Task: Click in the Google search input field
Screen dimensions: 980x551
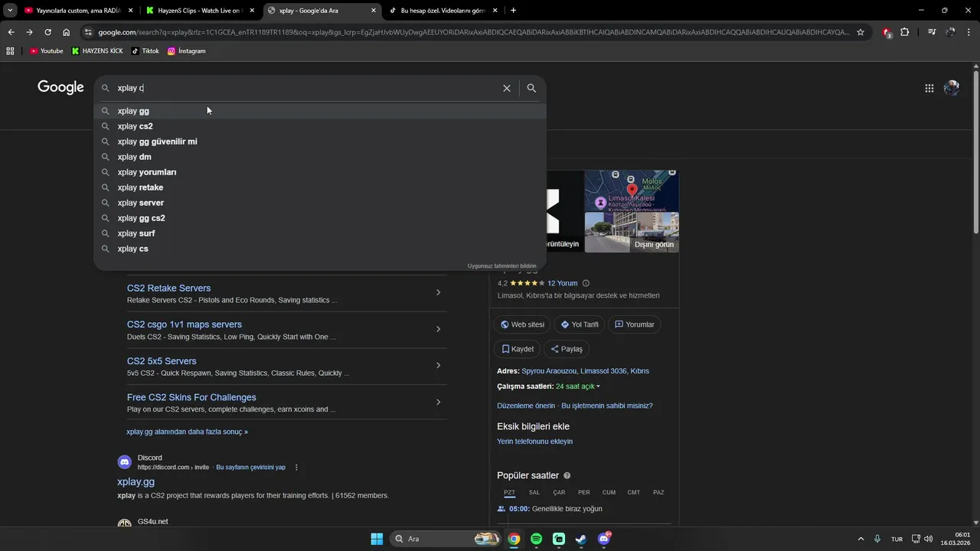Action: coord(306,88)
